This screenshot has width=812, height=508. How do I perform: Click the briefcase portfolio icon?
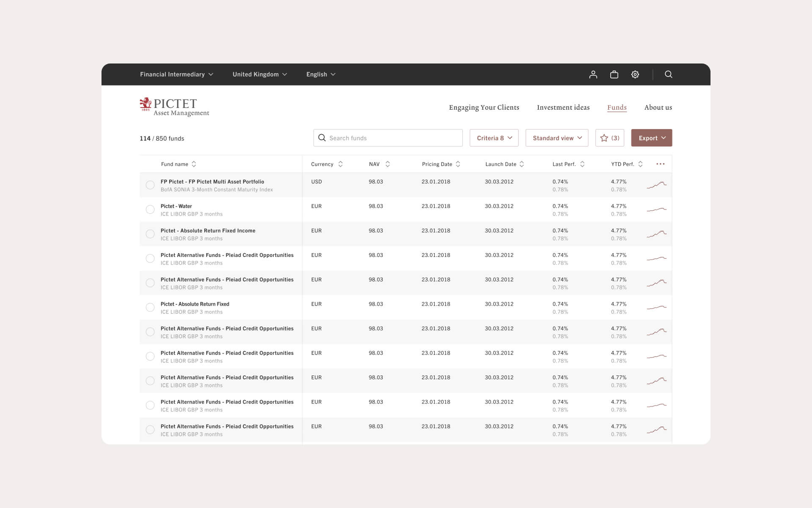click(614, 75)
